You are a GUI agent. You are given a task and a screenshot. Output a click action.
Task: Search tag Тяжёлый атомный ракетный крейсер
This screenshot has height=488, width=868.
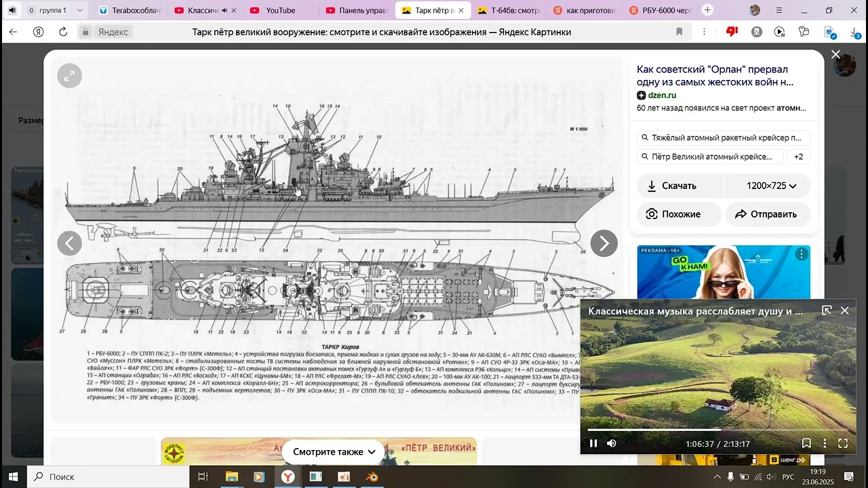click(x=724, y=138)
